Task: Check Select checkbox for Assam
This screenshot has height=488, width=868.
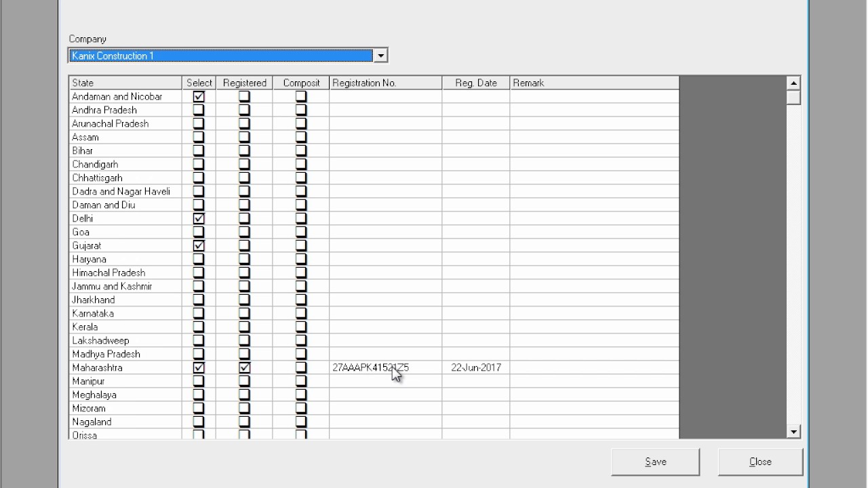Action: coord(199,137)
